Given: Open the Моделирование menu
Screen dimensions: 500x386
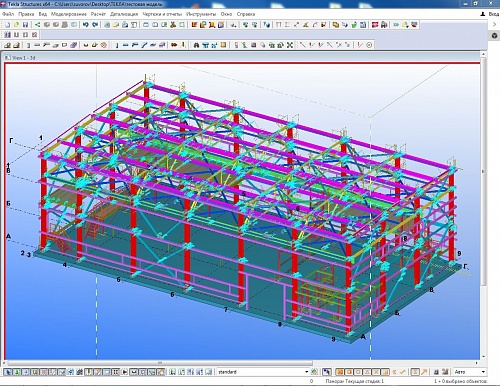Looking at the screenshot, I should pyautogui.click(x=69, y=14).
